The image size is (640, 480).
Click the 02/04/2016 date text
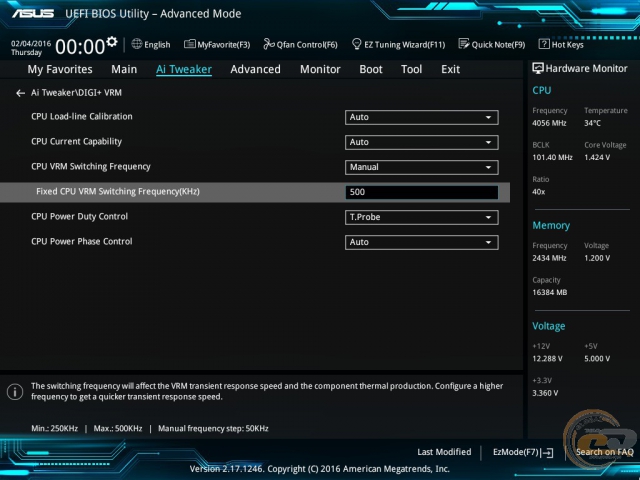coord(31,44)
